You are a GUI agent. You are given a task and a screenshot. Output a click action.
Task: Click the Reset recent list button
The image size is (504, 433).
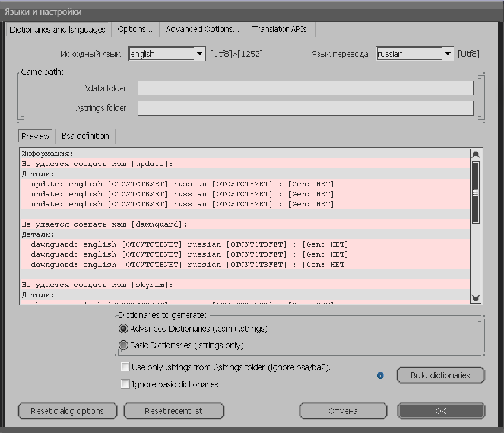174,411
